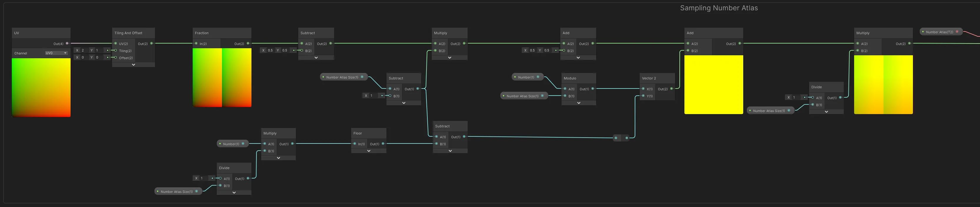Open the UV0 Channel dropdown
This screenshot has width=980, height=207.
click(56, 53)
